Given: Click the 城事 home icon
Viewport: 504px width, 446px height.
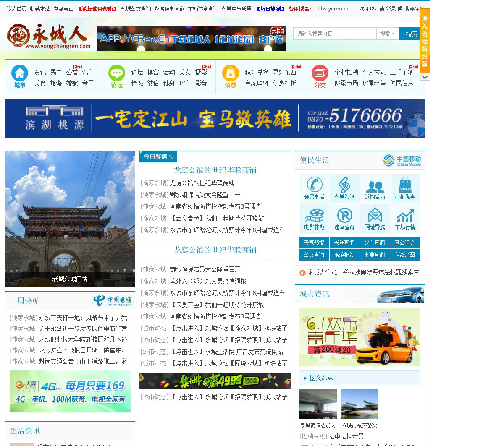Looking at the screenshot, I should [19, 73].
